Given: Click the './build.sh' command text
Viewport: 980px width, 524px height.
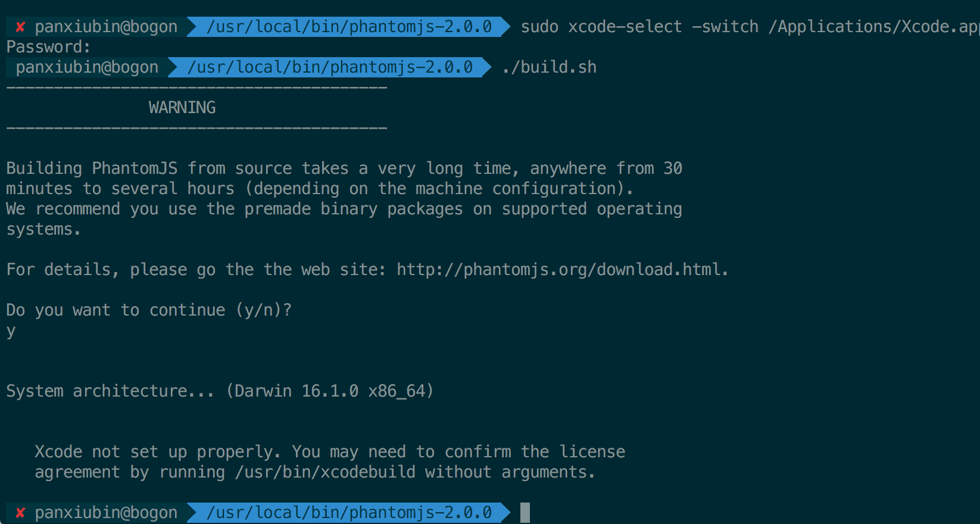Looking at the screenshot, I should tap(549, 67).
